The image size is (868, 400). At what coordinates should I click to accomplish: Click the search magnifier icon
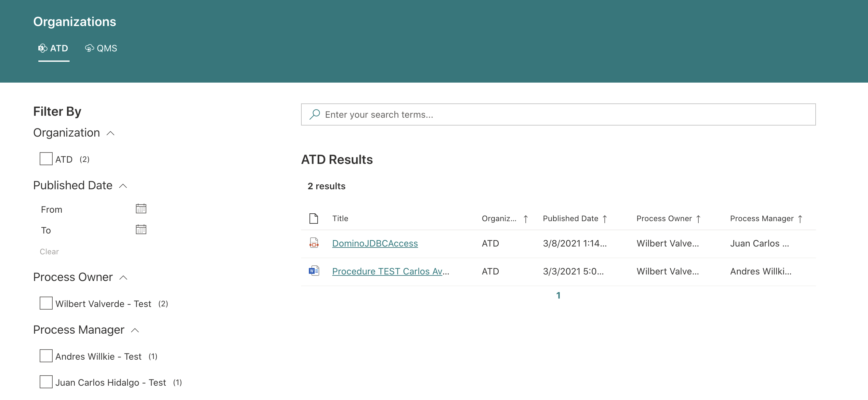pos(314,114)
